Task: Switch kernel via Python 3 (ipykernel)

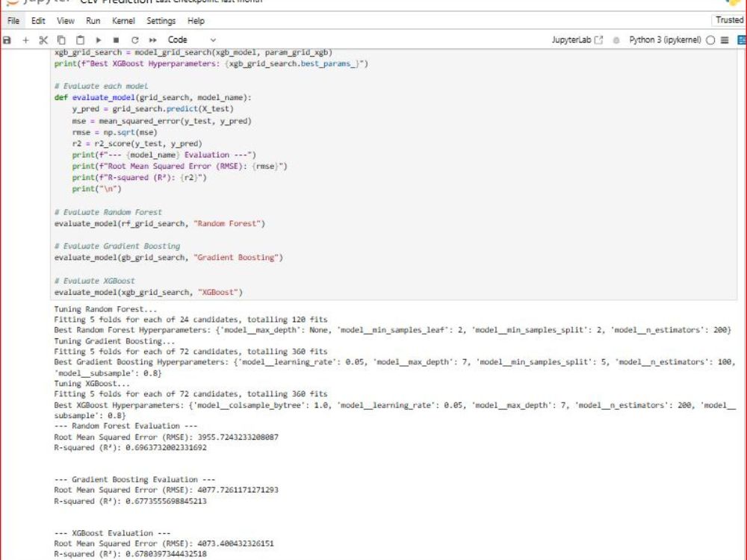Action: pos(665,40)
